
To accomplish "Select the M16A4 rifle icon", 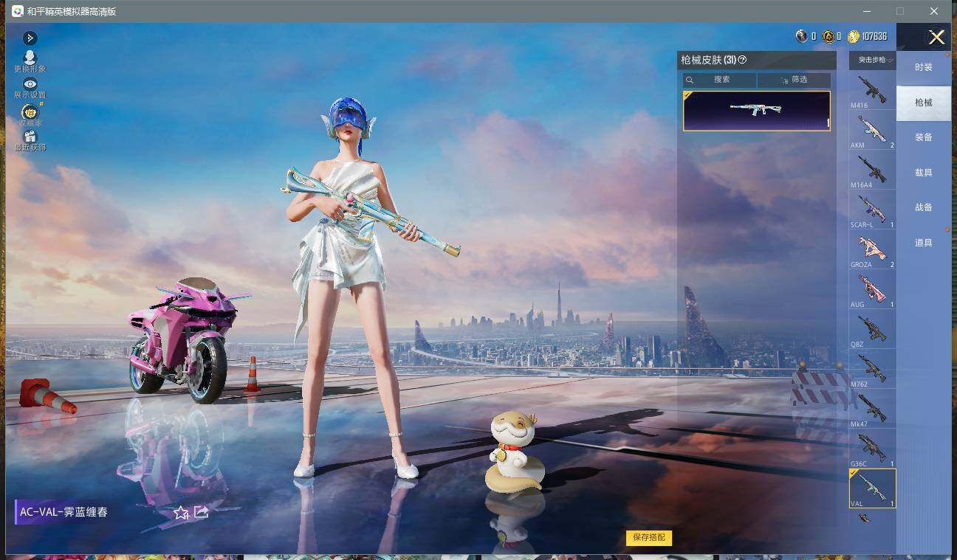I will pyautogui.click(x=872, y=170).
